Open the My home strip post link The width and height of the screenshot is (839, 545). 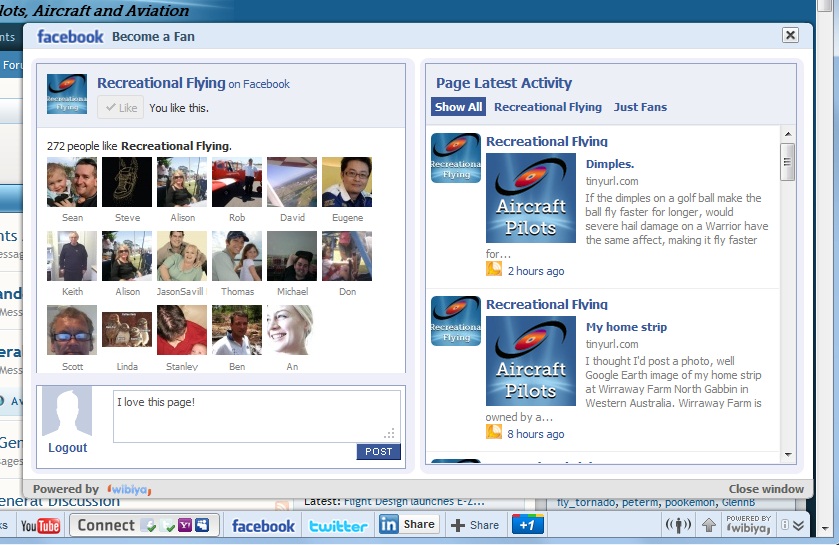(x=626, y=327)
